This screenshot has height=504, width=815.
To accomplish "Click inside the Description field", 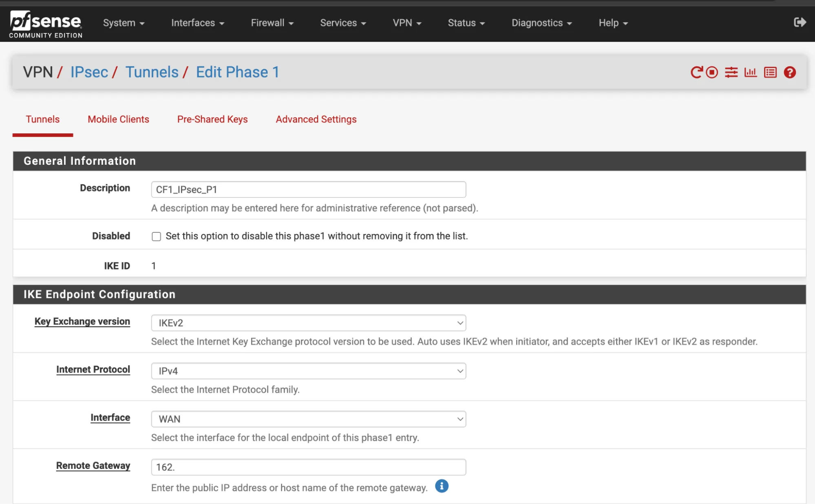I will click(308, 189).
